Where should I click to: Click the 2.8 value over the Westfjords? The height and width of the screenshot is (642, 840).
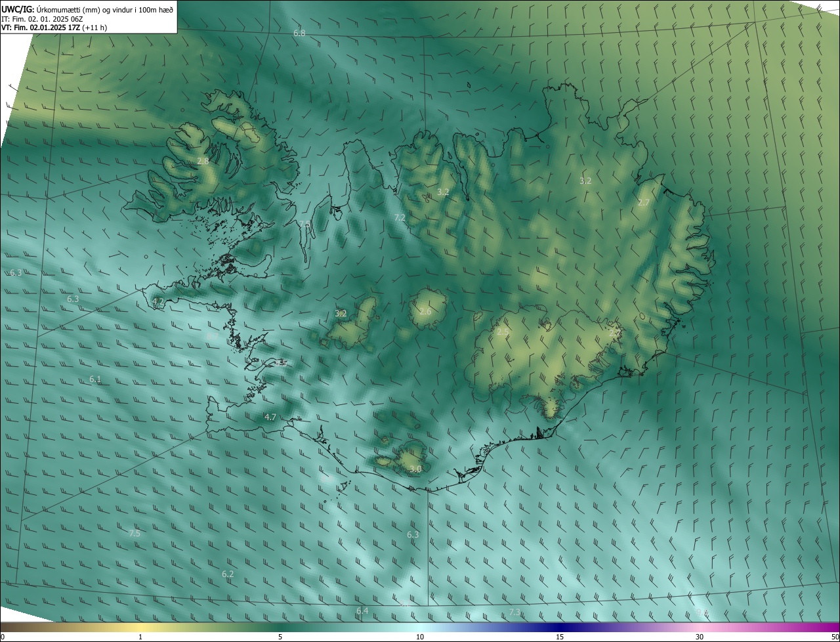coord(203,161)
